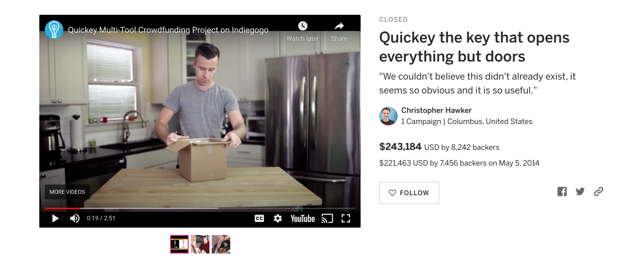Enter fullscreen video mode
The width and height of the screenshot is (644, 266).
click(x=346, y=219)
